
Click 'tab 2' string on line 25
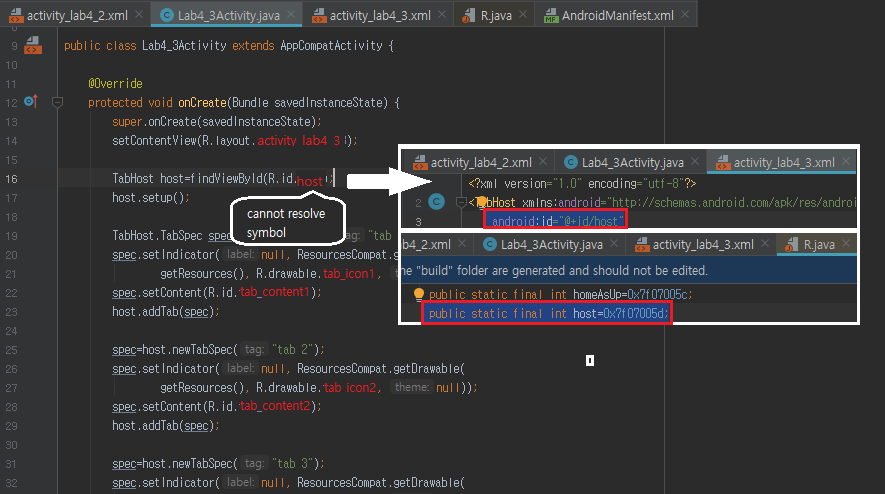pos(292,350)
